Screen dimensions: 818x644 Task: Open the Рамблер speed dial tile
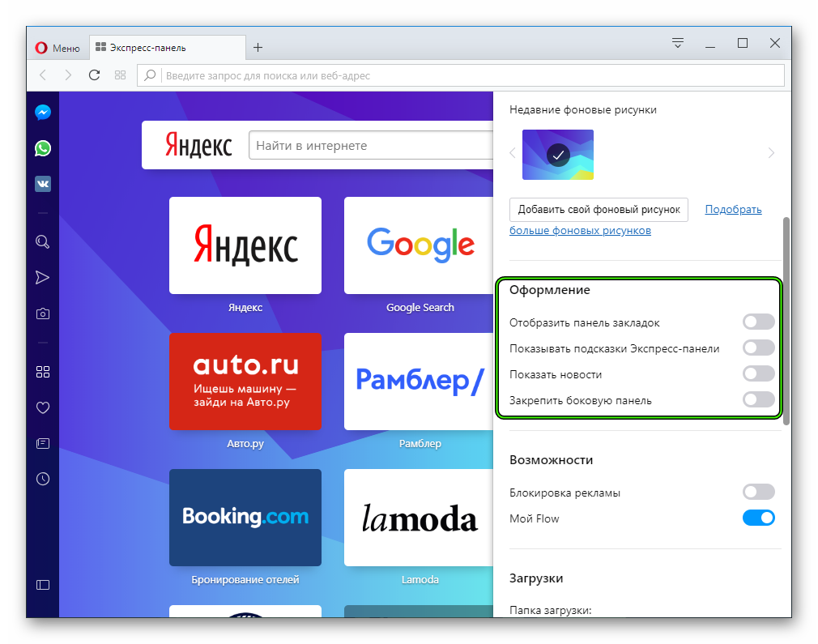pyautogui.click(x=419, y=382)
